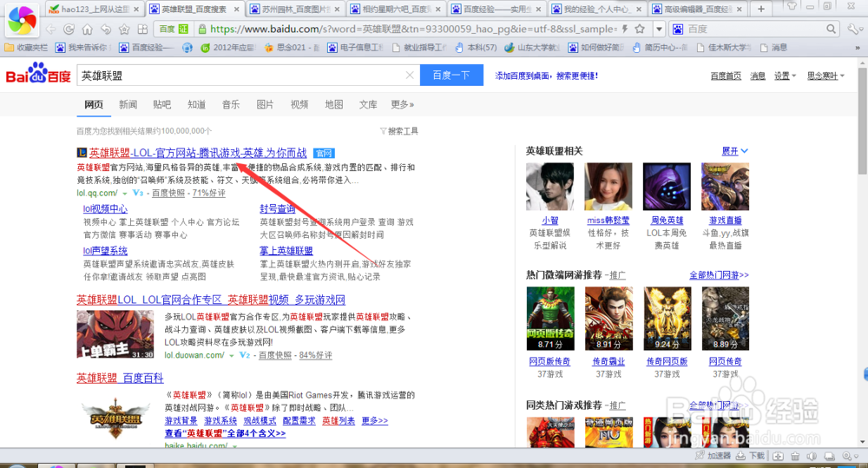Switch to the 我的经验_个人中心 tab
Image resolution: width=868 pixels, height=468 pixels.
tap(597, 10)
